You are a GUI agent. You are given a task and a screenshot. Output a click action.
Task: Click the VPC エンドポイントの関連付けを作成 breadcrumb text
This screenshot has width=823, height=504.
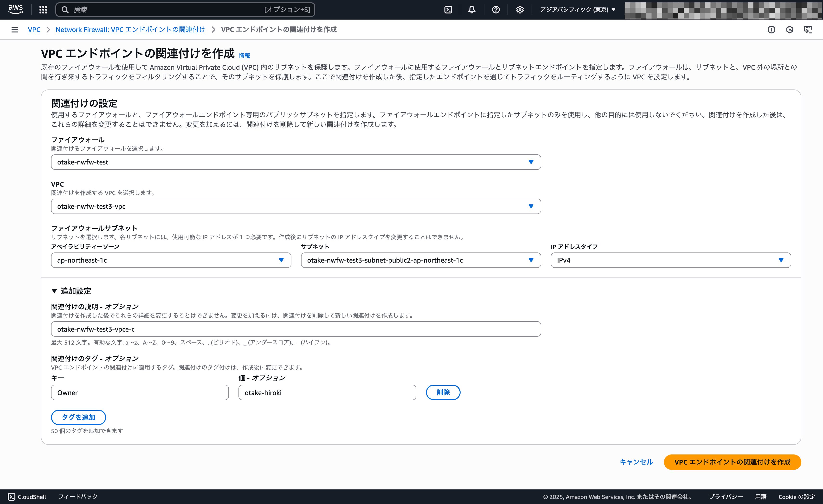click(x=279, y=30)
